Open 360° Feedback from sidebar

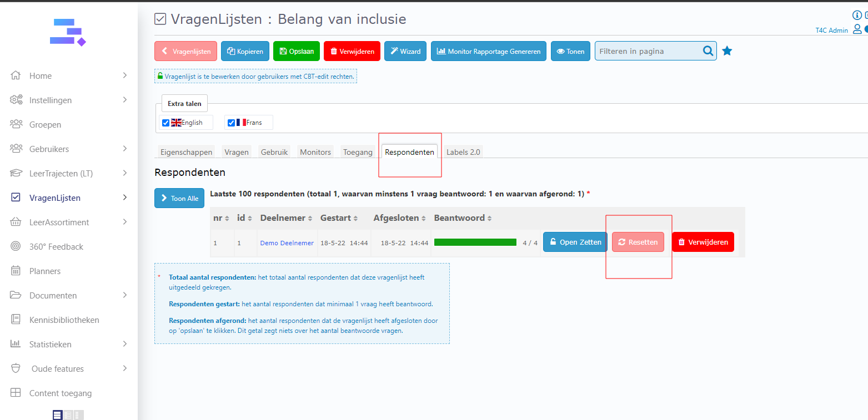point(56,246)
